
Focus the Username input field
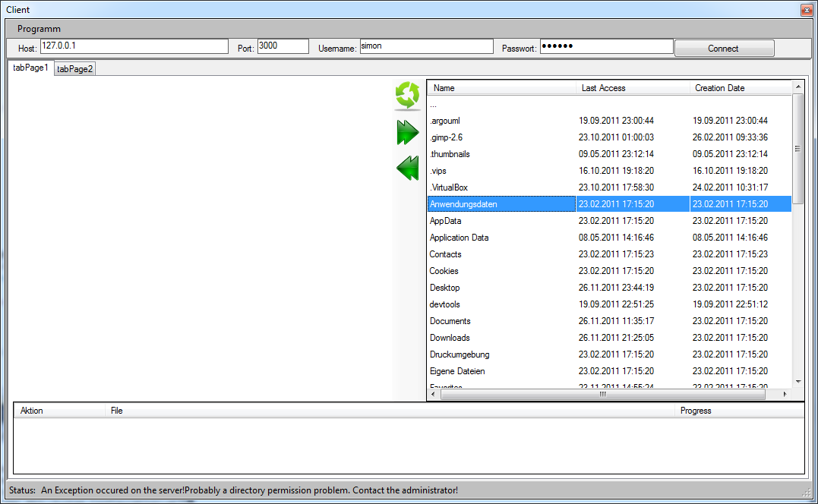coord(426,46)
